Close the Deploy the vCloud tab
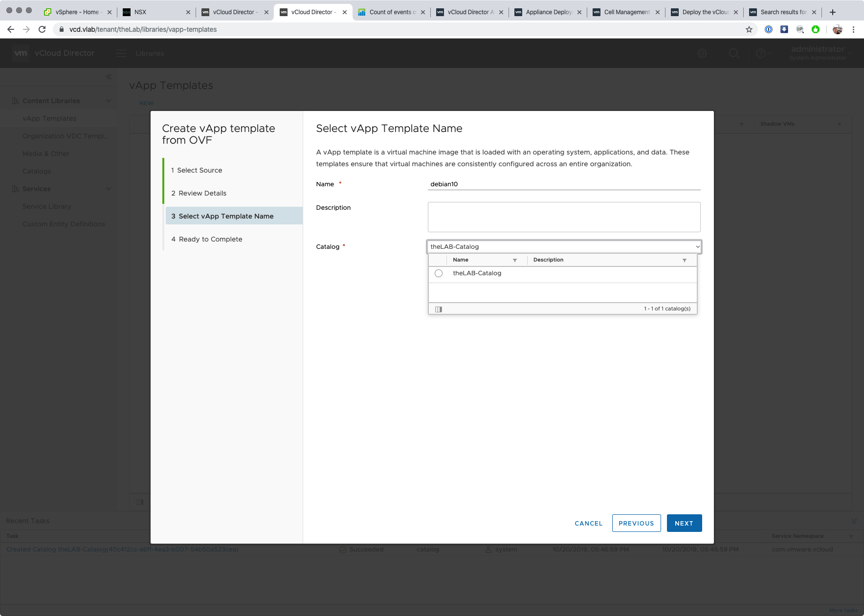Screen dimensions: 864x616 pos(736,12)
